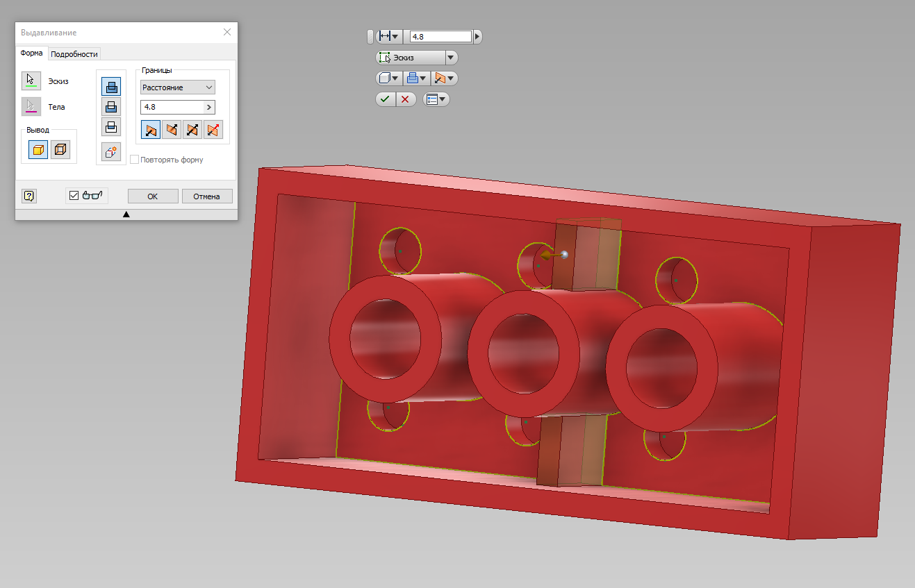This screenshot has width=915, height=588.
Task: Choose the Join operation icon
Action: (111, 87)
